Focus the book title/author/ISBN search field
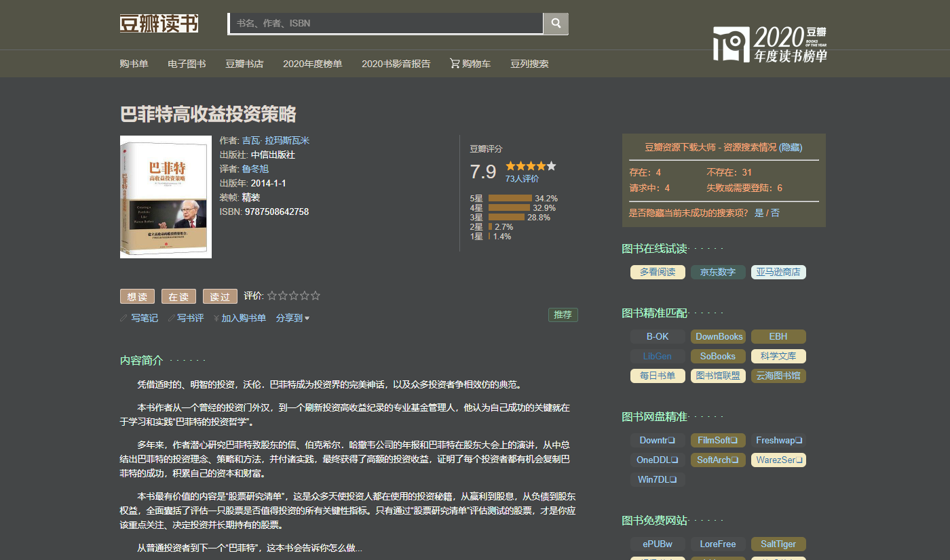This screenshot has width=950, height=560. [385, 23]
